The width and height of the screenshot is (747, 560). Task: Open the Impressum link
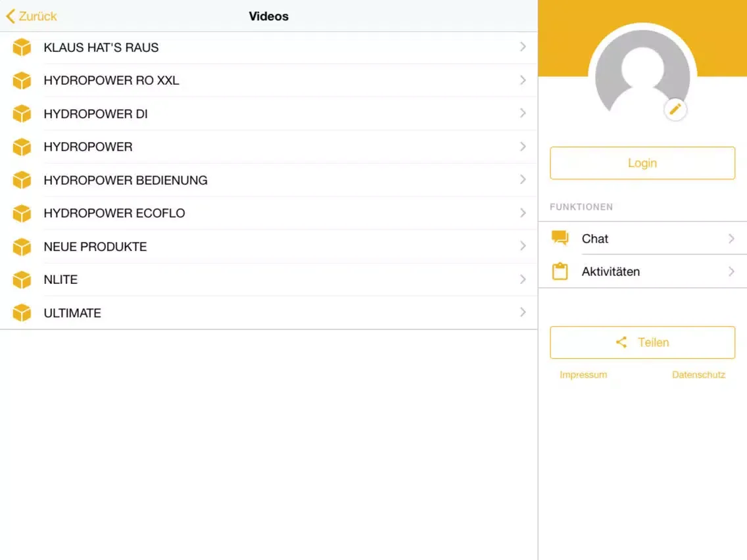point(583,375)
